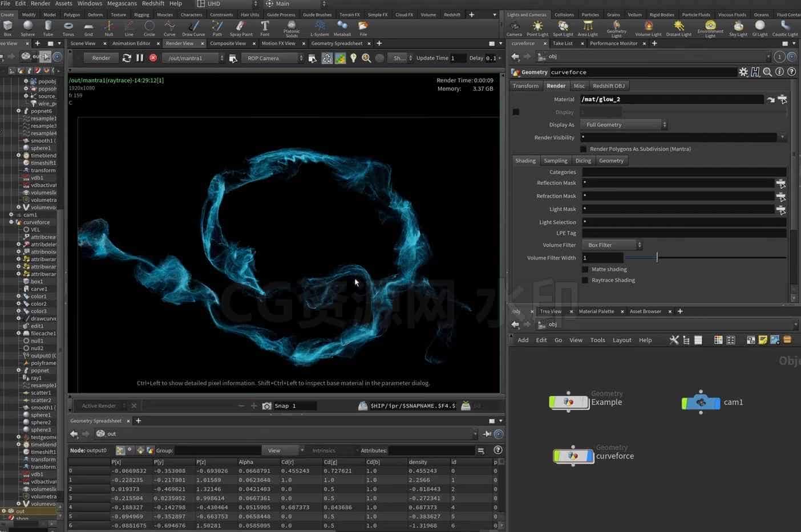Select the Box shelf tool
801x532 pixels.
pyautogui.click(x=8, y=29)
